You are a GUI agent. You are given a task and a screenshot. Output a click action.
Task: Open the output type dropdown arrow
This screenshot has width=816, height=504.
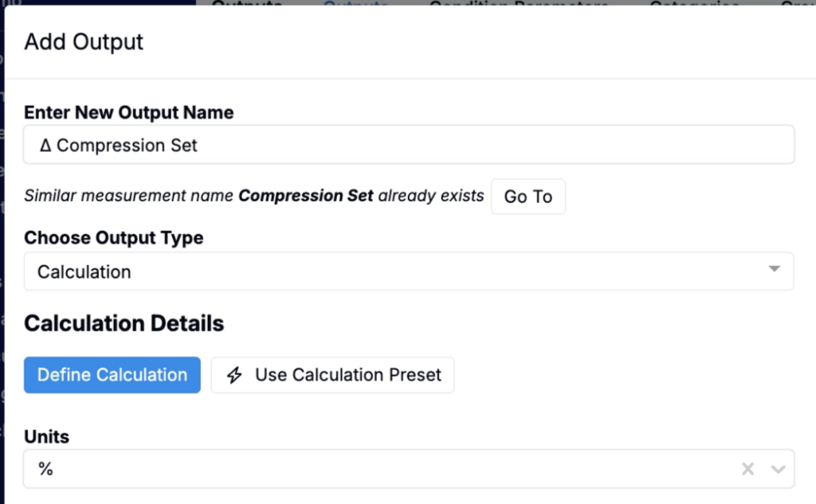pos(774,269)
